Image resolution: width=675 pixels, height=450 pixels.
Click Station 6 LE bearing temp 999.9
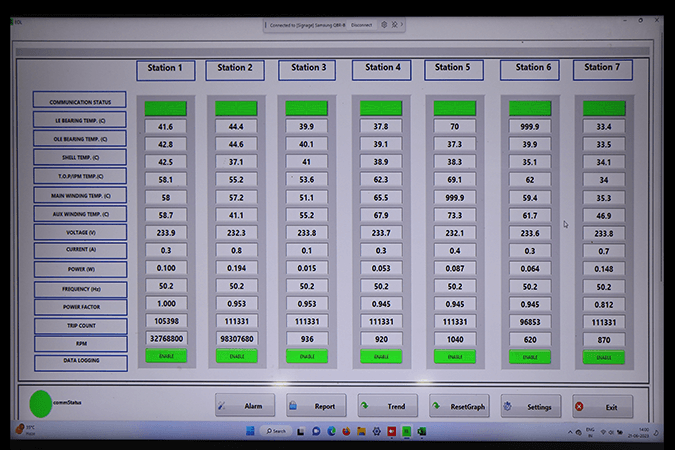(x=530, y=127)
